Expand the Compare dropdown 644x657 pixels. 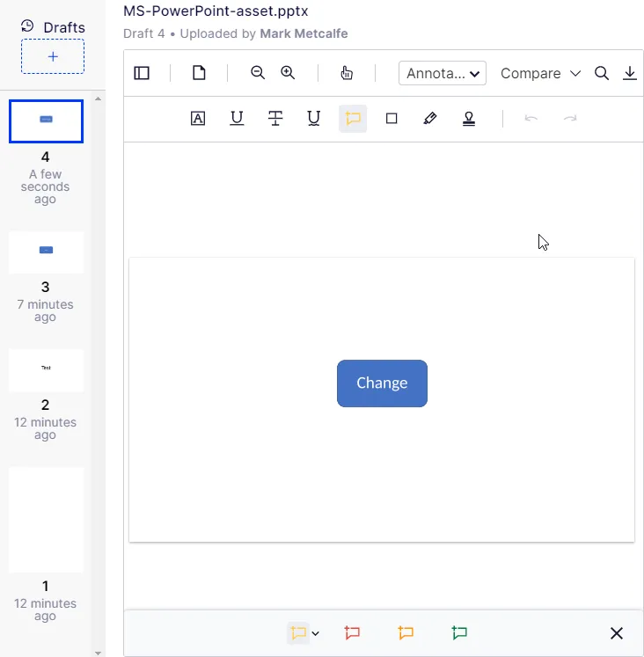540,73
